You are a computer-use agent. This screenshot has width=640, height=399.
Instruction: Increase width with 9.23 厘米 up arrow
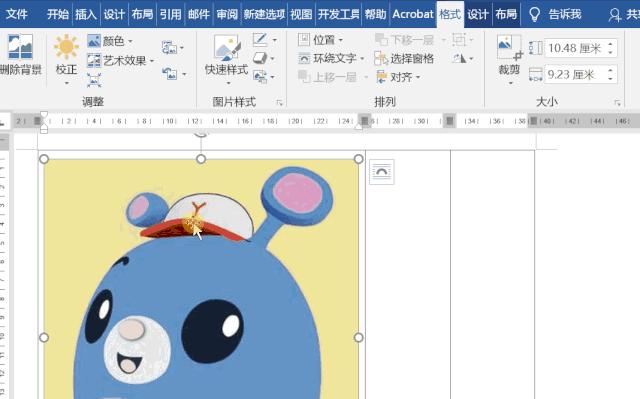610,71
